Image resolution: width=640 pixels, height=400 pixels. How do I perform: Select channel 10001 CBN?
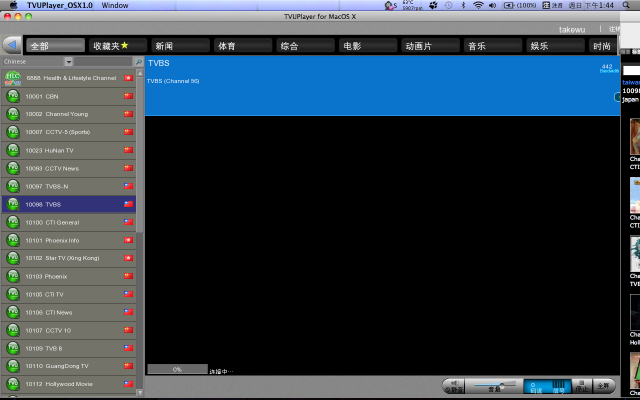pos(69,96)
